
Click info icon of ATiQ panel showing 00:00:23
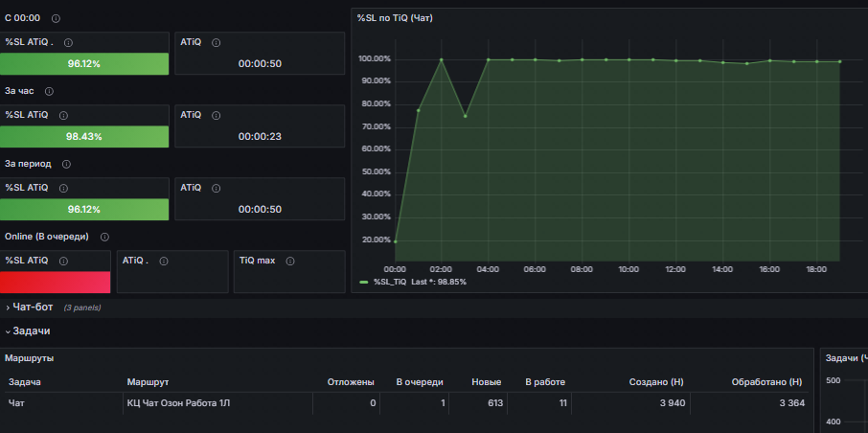(216, 116)
